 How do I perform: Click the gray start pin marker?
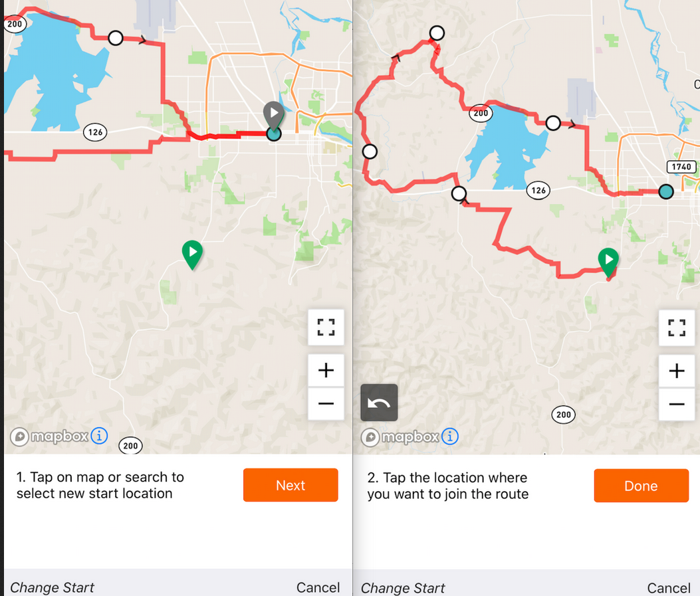[x=273, y=114]
